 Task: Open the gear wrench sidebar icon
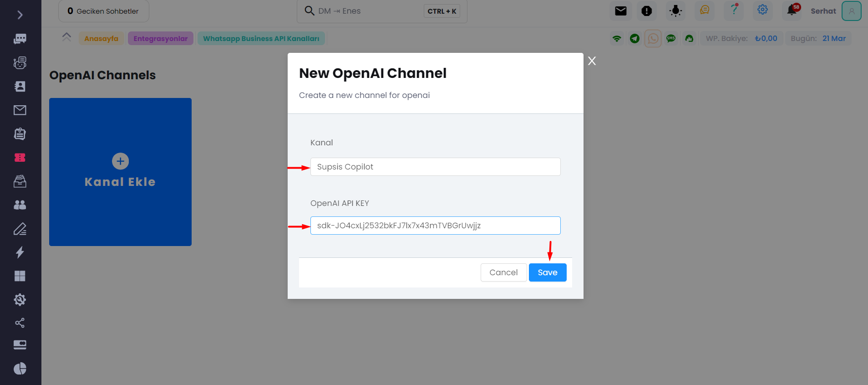tap(20, 300)
